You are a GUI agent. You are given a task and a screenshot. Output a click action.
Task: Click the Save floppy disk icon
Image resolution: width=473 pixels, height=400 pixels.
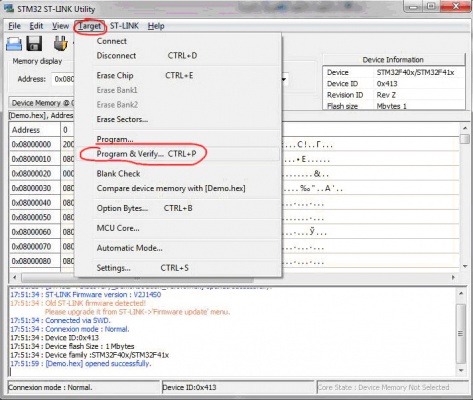pyautogui.click(x=34, y=44)
